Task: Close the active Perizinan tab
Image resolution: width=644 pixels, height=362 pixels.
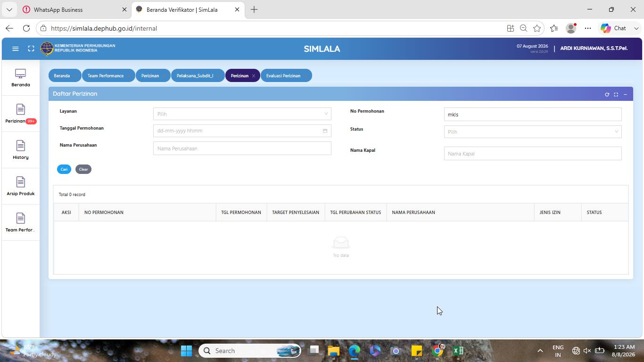Action: 253,76
